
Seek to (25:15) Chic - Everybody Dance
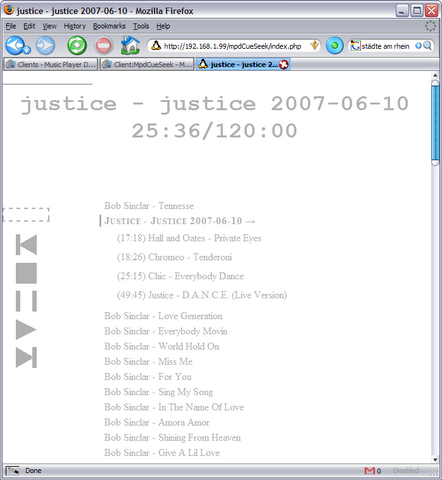(180, 276)
